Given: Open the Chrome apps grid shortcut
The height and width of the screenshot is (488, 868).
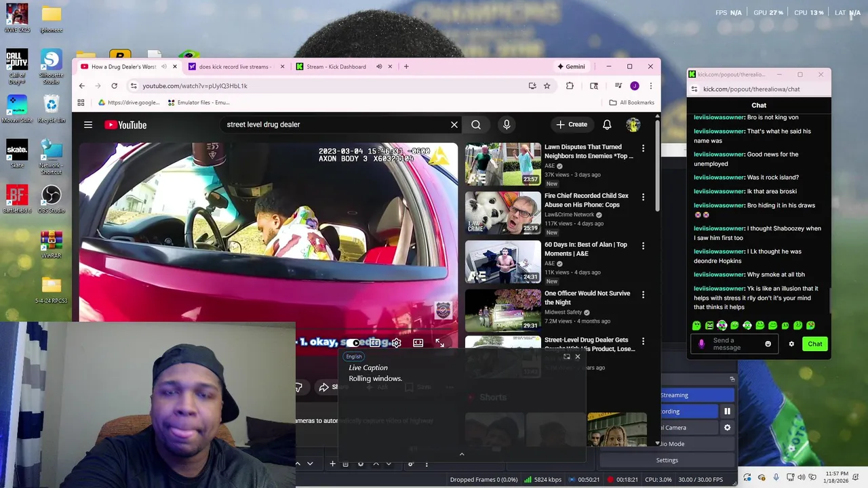Looking at the screenshot, I should pos(81,102).
